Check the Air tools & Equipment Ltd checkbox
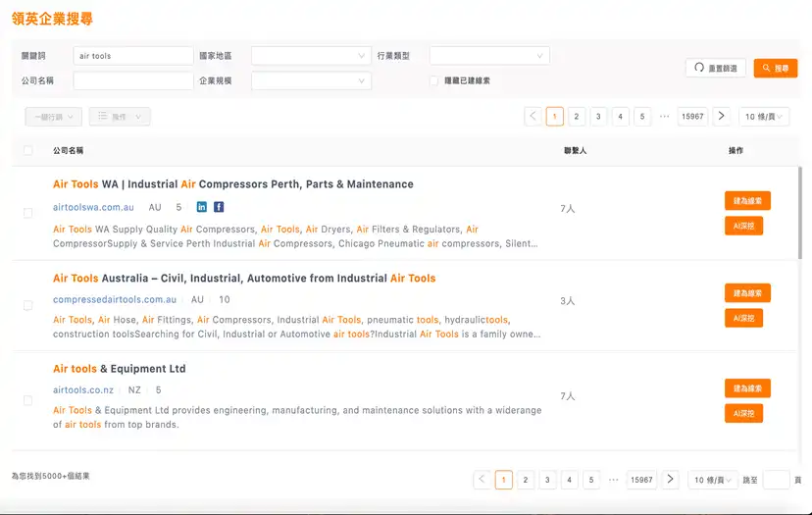The width and height of the screenshot is (812, 515). pos(28,400)
